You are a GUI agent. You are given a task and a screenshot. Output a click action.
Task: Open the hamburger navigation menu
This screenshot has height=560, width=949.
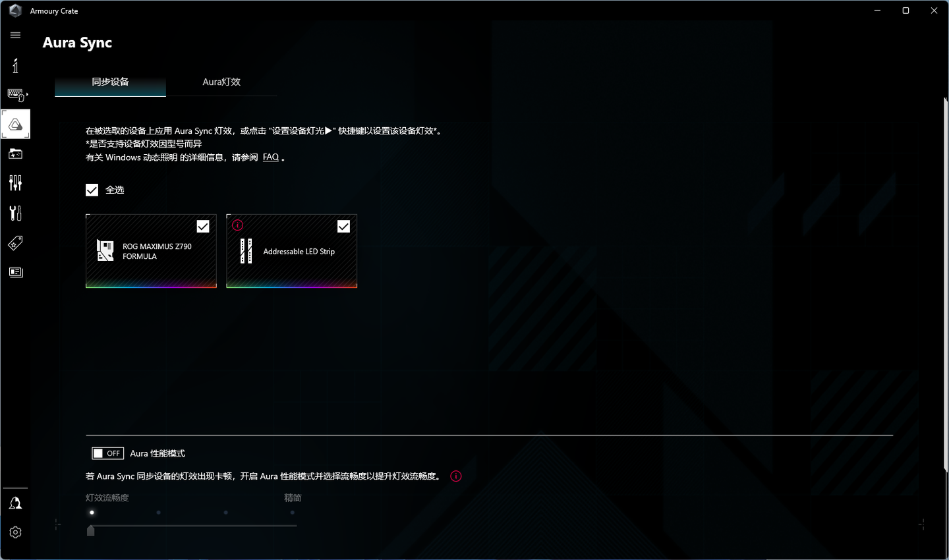click(14, 34)
